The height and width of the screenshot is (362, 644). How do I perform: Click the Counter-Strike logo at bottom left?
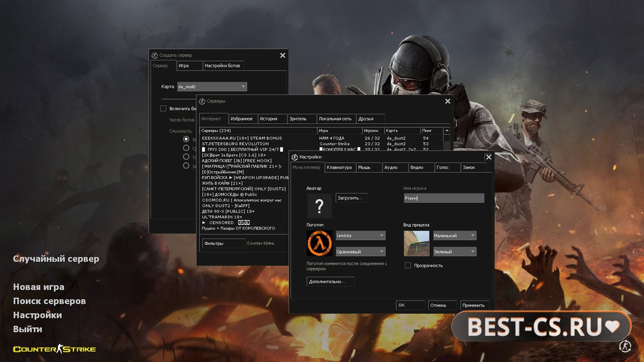pos(54,350)
